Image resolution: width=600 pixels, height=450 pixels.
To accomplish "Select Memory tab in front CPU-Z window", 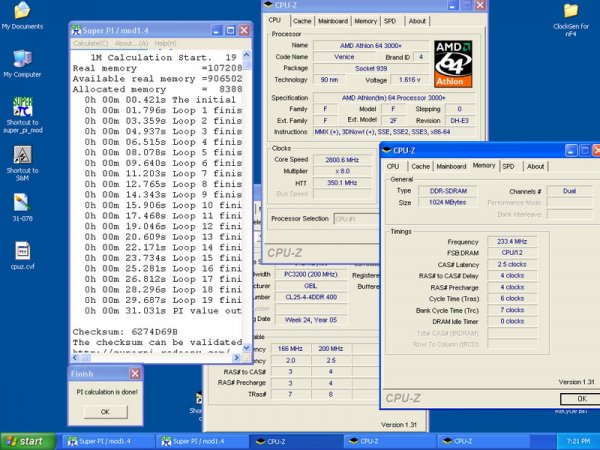I will [x=484, y=166].
